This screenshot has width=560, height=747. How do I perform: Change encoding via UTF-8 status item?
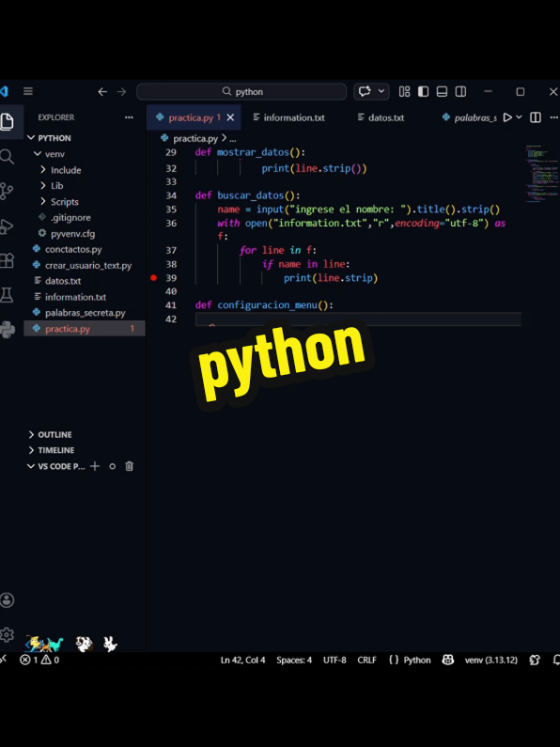pyautogui.click(x=334, y=660)
